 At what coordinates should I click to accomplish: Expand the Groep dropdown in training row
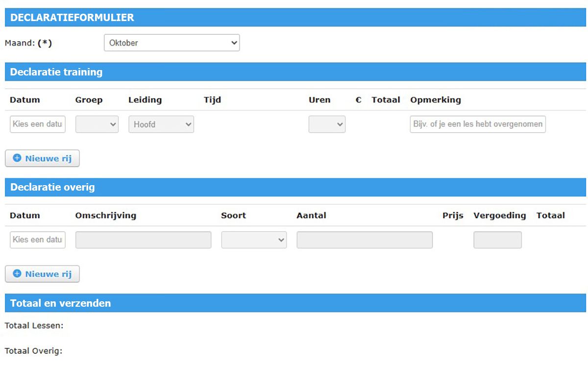(x=97, y=124)
